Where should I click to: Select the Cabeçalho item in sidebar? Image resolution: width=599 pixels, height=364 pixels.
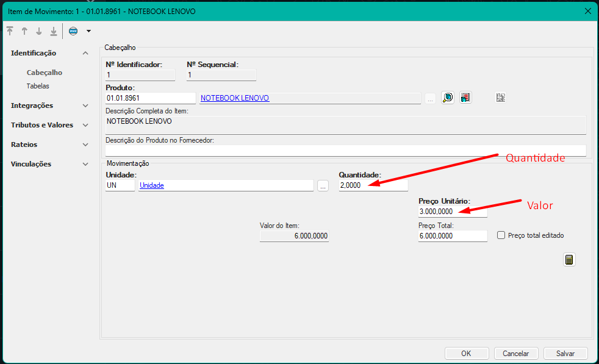pos(45,73)
